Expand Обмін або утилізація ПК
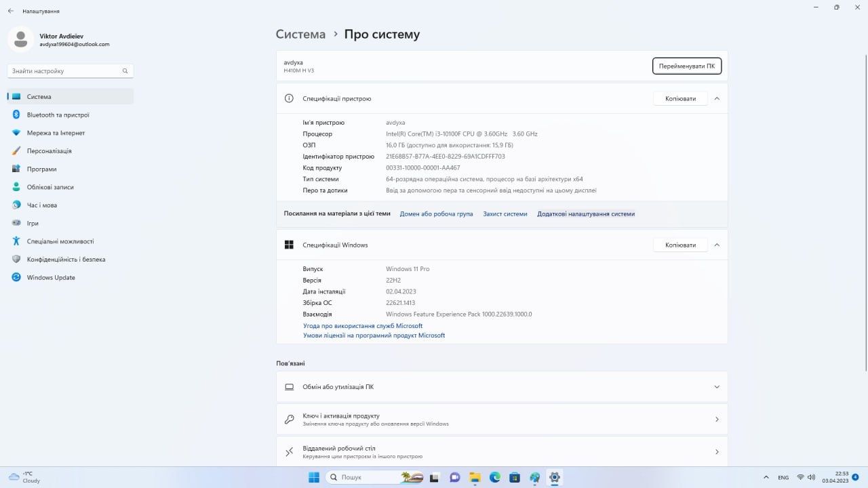Image resolution: width=868 pixels, height=488 pixels. pyautogui.click(x=717, y=387)
